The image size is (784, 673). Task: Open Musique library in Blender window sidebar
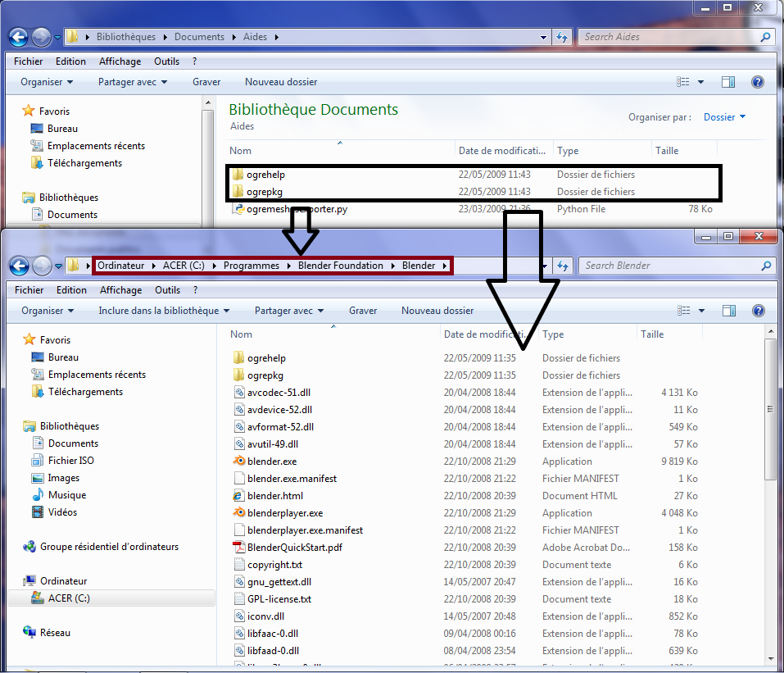coord(67,495)
